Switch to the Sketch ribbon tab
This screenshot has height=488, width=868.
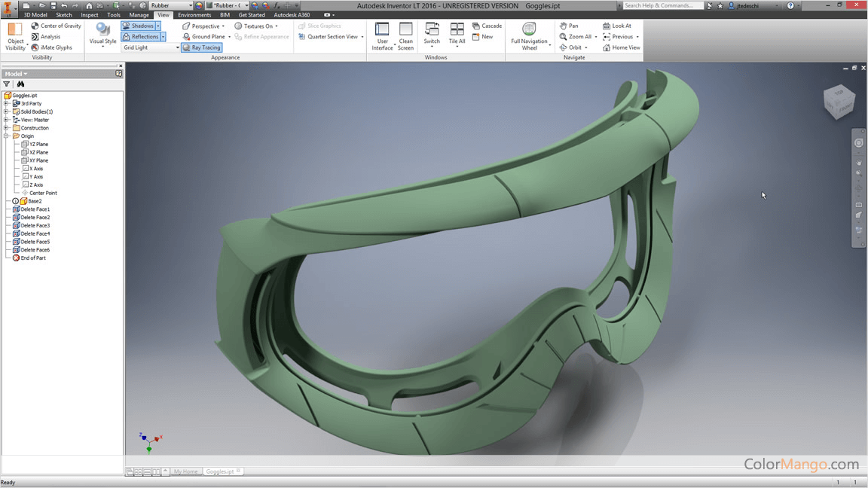pyautogui.click(x=64, y=15)
